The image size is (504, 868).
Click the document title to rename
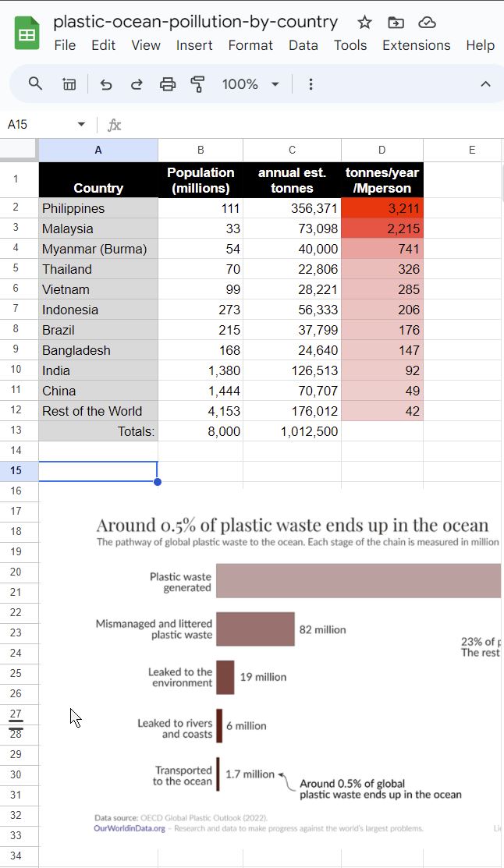click(x=195, y=22)
